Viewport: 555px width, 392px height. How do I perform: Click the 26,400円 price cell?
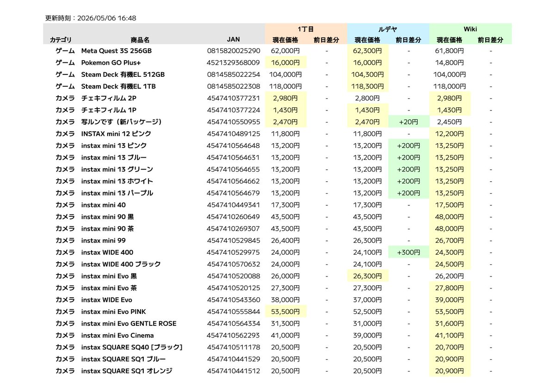[286, 240]
